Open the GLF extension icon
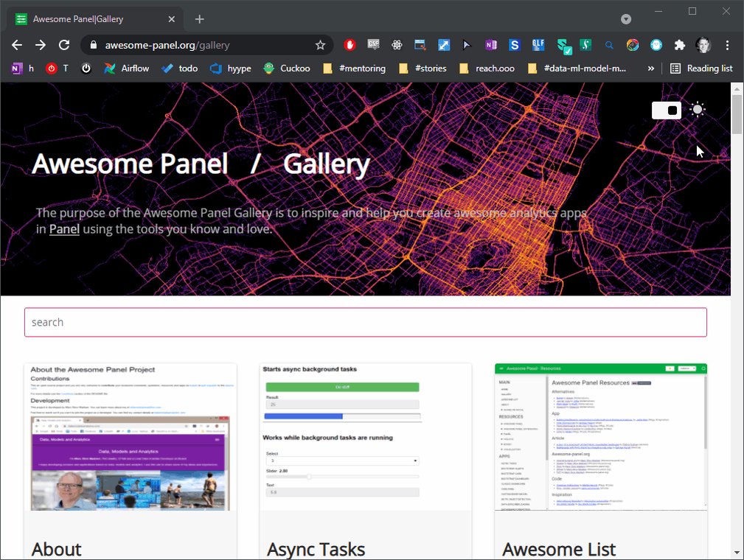 (x=538, y=44)
